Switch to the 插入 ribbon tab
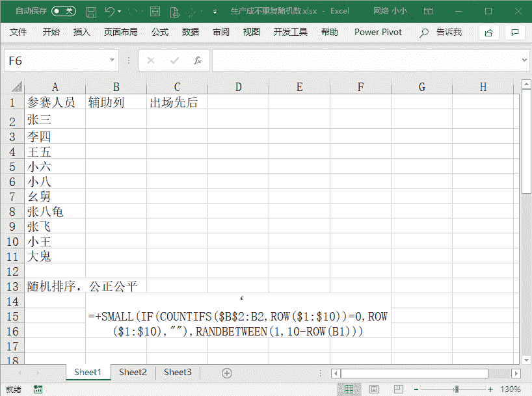Screen dimensions: 532x396 82,33
